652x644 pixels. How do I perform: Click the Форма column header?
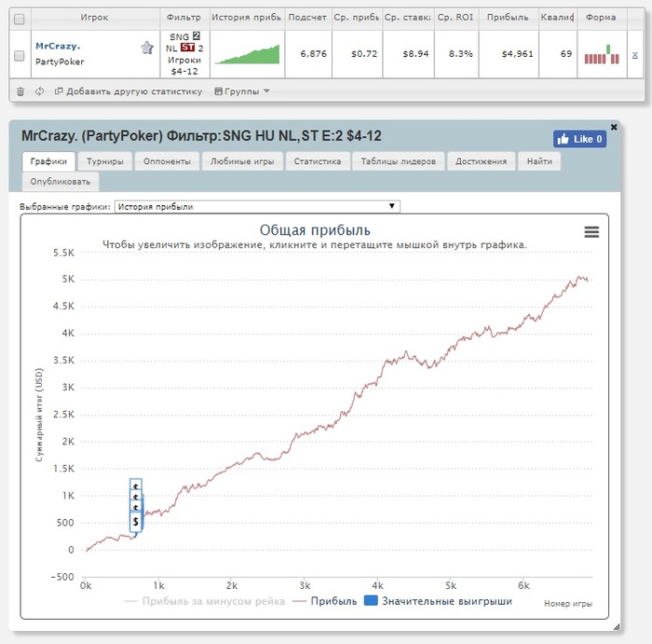[601, 18]
